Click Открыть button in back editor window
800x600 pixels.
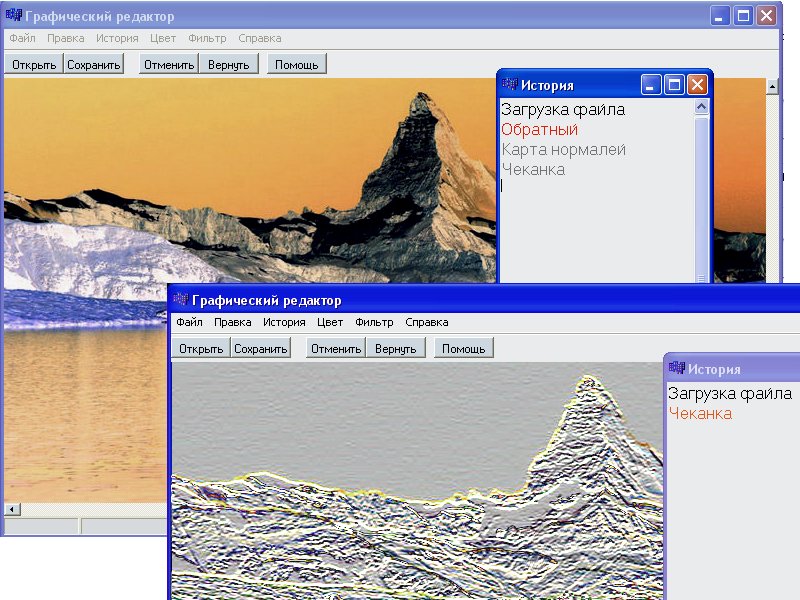34,64
